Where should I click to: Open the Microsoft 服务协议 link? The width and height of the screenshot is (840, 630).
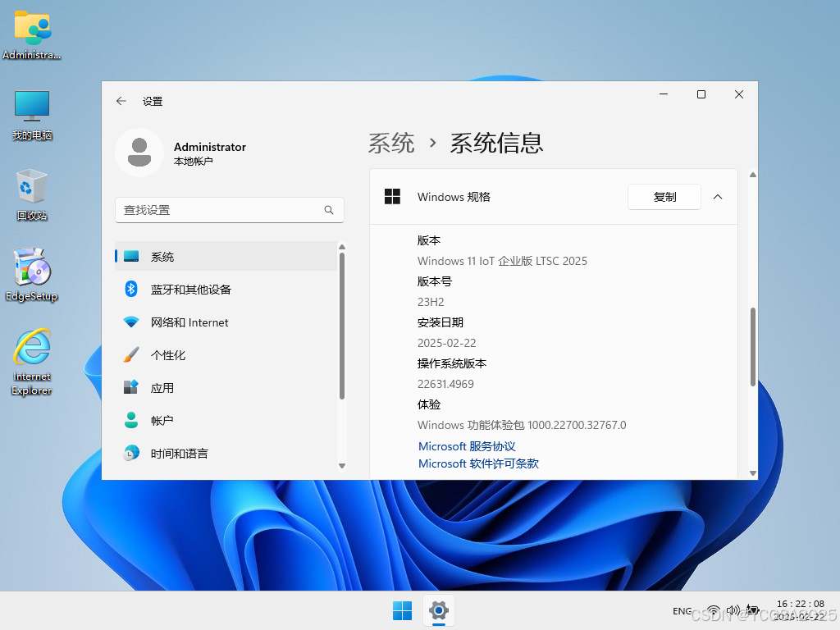(x=467, y=446)
